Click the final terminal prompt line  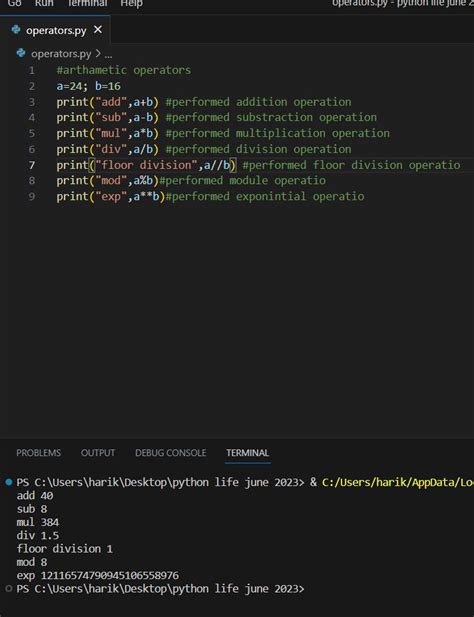coord(160,589)
